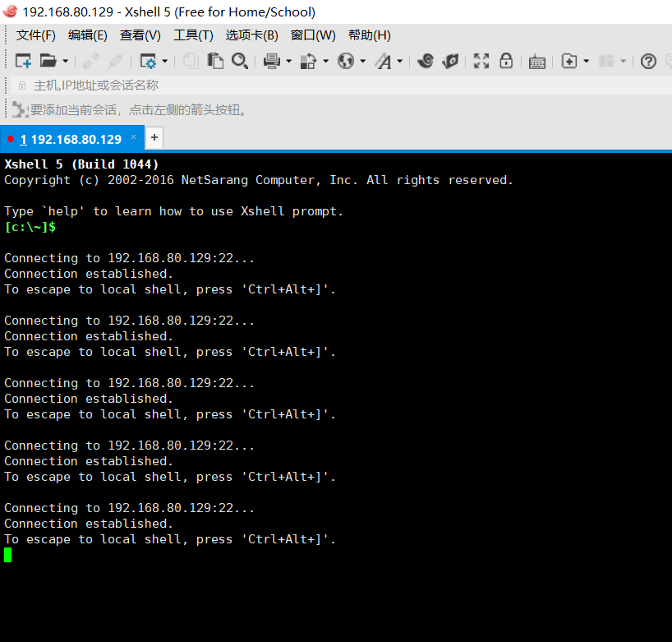The height and width of the screenshot is (642, 672).
Task: Click the green [c:\~]$ prompt text
Action: (x=30, y=227)
